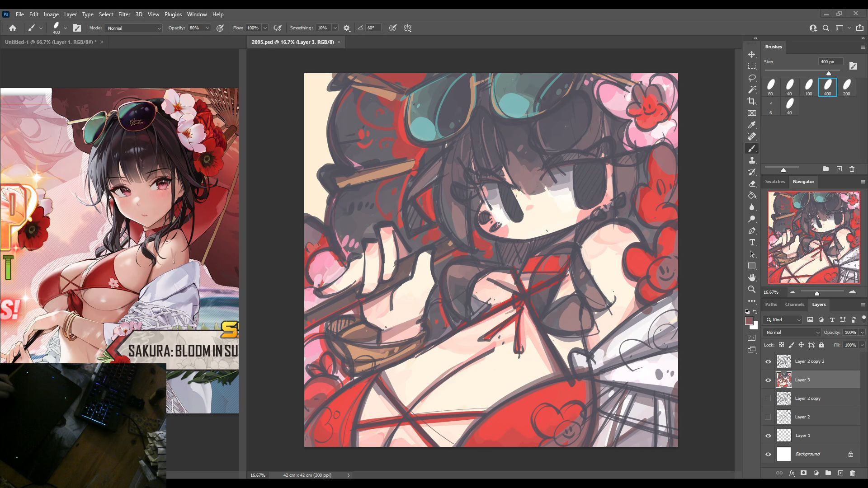Select the Type tool

click(x=752, y=242)
